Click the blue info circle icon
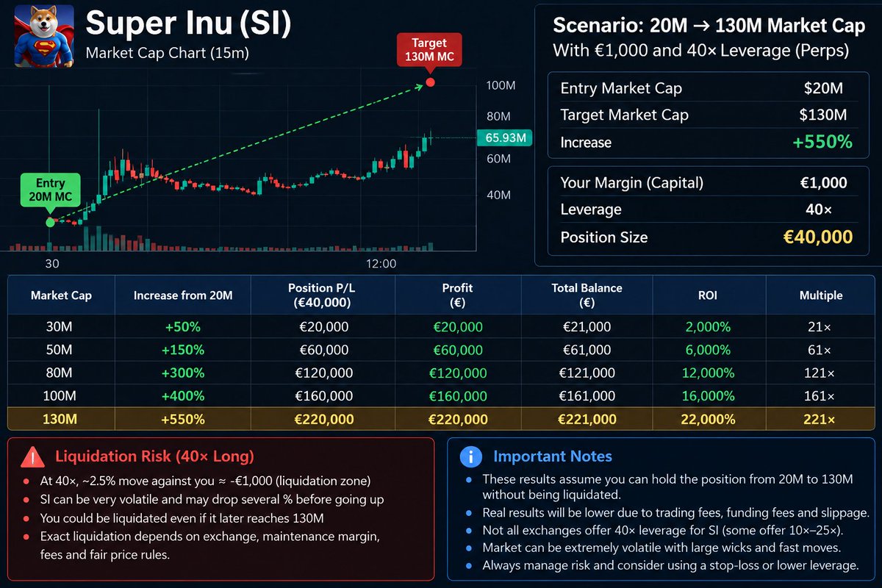This screenshot has height=588, width=882. point(471,456)
